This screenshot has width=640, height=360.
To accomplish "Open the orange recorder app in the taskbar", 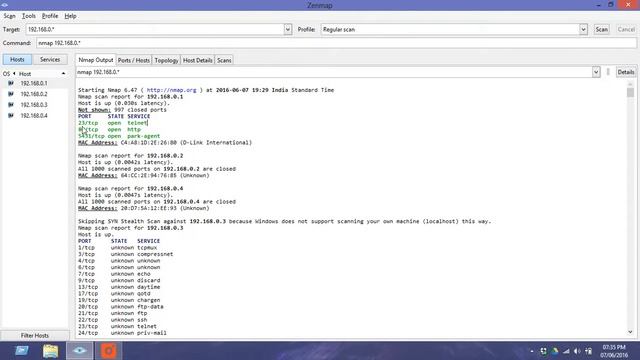I will 108,351.
